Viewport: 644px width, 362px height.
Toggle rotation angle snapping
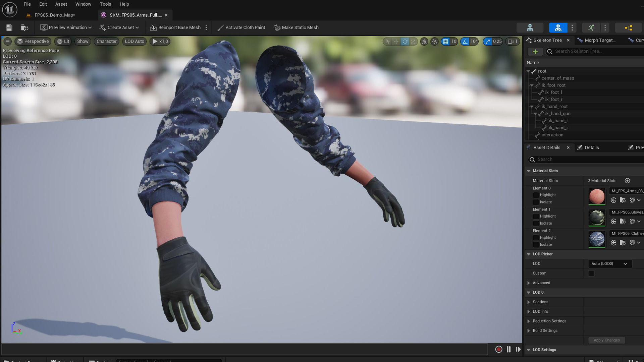pyautogui.click(x=465, y=42)
